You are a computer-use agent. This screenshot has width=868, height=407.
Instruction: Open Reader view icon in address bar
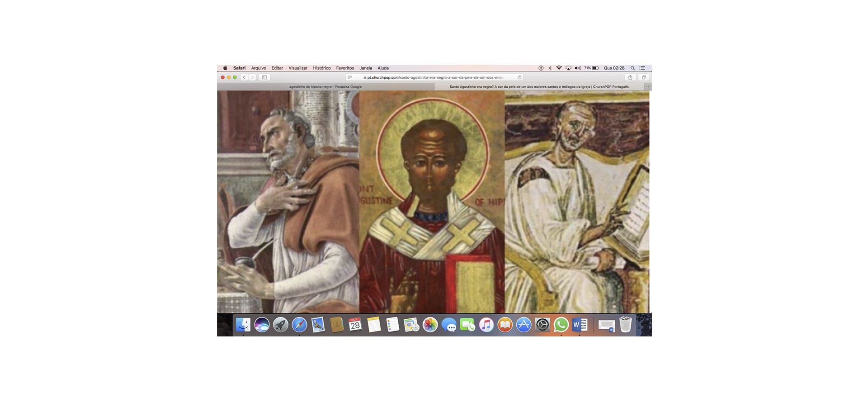[349, 77]
